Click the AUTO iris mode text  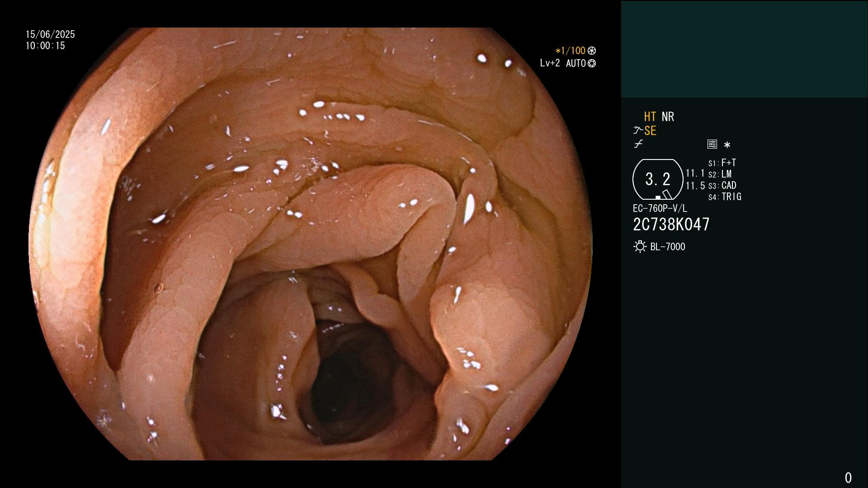tap(576, 63)
